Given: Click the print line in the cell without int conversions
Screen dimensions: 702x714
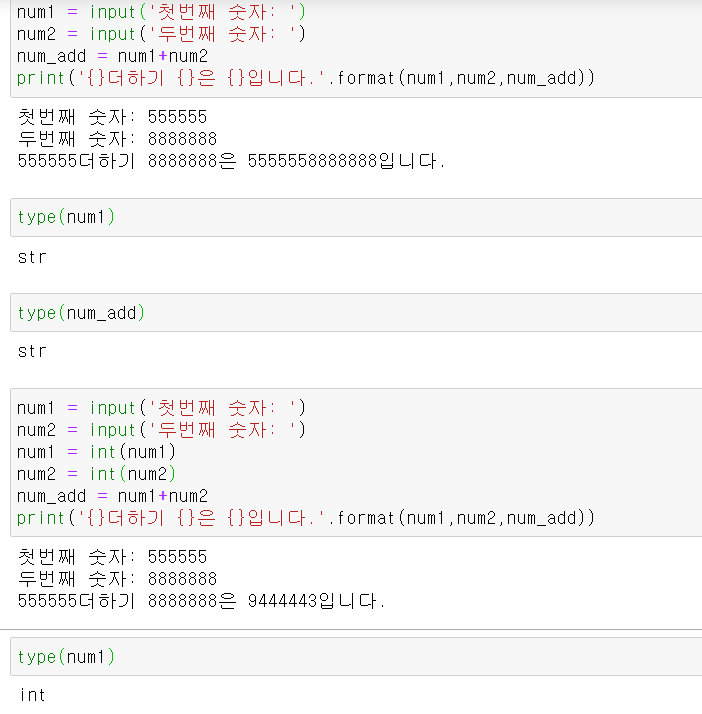Looking at the screenshot, I should 305,78.
